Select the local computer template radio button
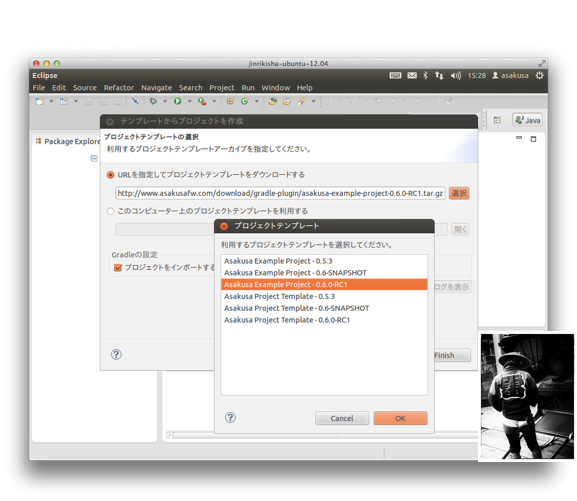577x501 pixels. [110, 211]
